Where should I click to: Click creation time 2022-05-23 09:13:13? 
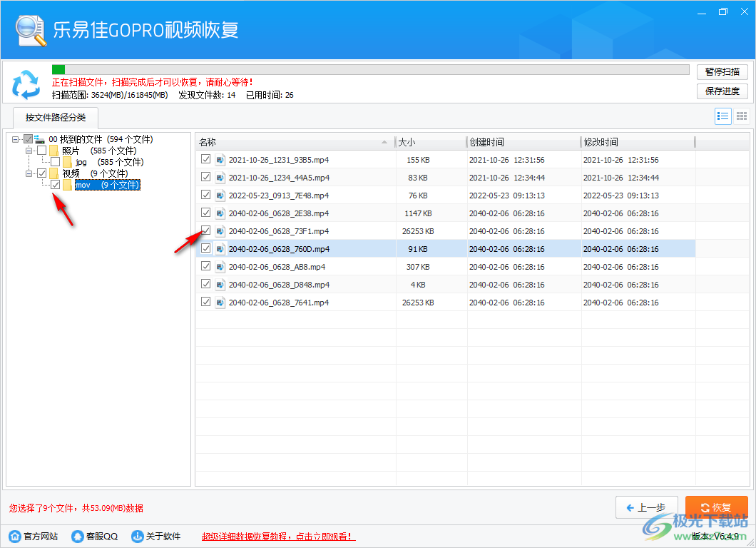506,196
